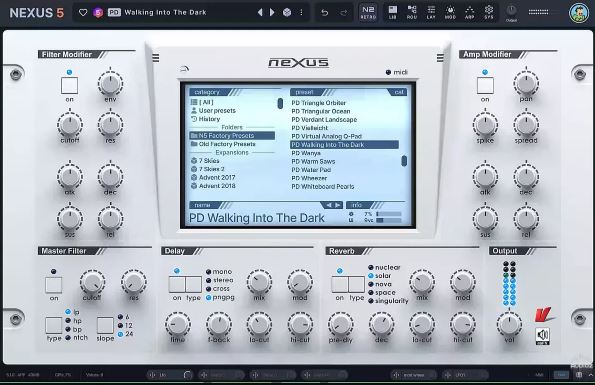Click the N2 Retro button
The width and height of the screenshot is (595, 385).
[x=368, y=13]
